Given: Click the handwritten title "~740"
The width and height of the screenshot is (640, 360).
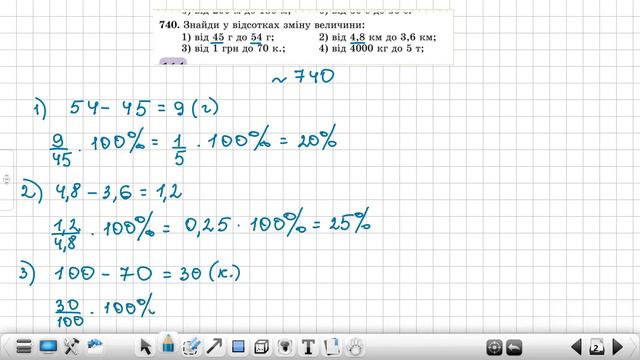Looking at the screenshot, I should [x=303, y=77].
